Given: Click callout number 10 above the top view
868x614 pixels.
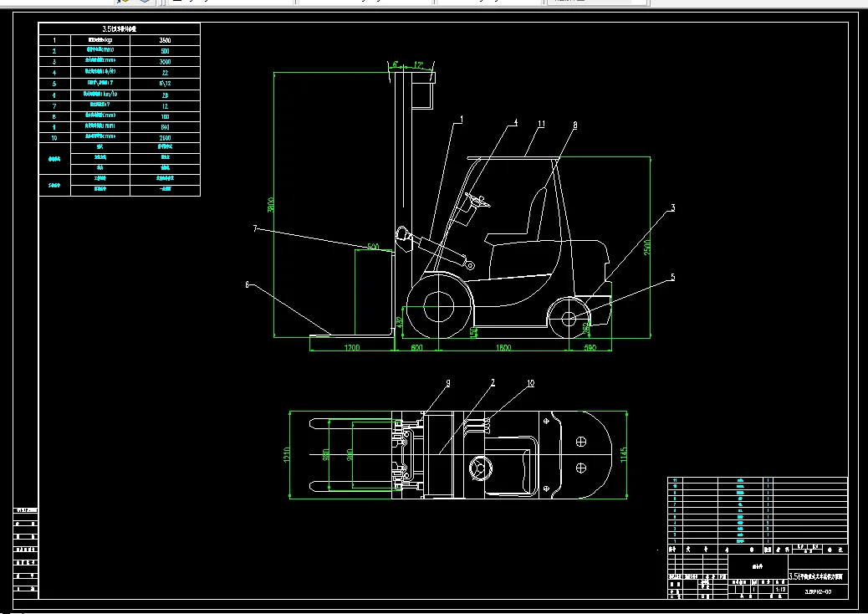Looking at the screenshot, I should tap(530, 383).
